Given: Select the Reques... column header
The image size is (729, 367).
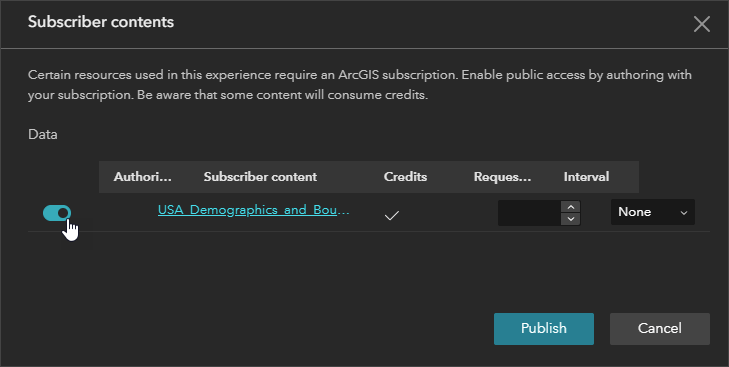Looking at the screenshot, I should (502, 177).
